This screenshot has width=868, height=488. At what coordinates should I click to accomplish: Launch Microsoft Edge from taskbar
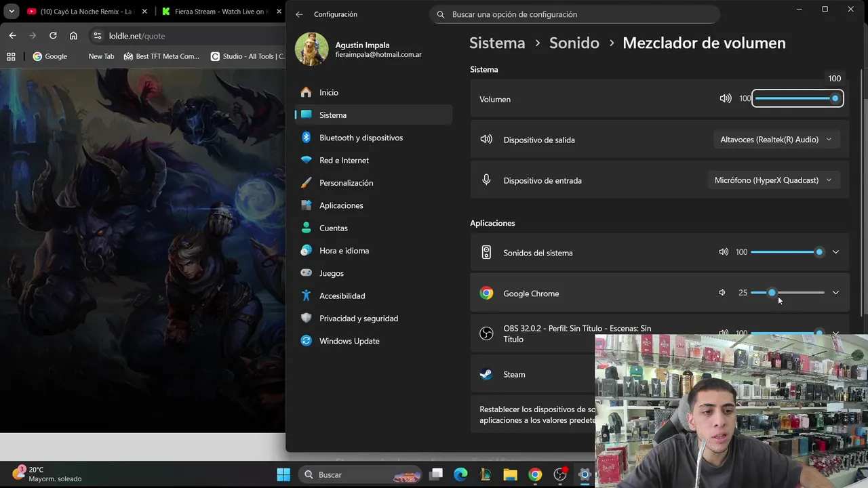tap(461, 474)
